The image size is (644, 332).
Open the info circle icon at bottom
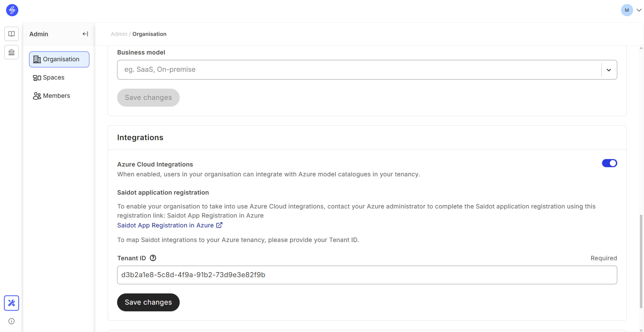(12, 321)
